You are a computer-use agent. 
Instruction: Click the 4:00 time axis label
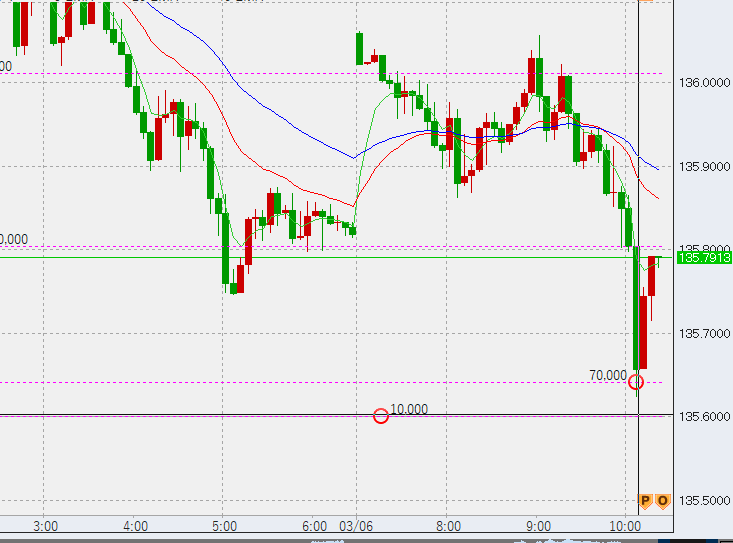[135, 526]
